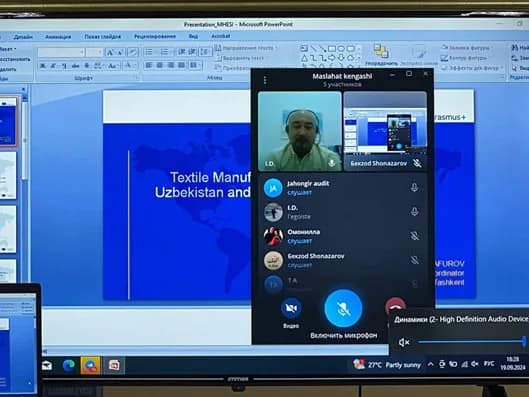Open Эффекты для фигур dropdown
The width and height of the screenshot is (529, 397).
pos(472,68)
